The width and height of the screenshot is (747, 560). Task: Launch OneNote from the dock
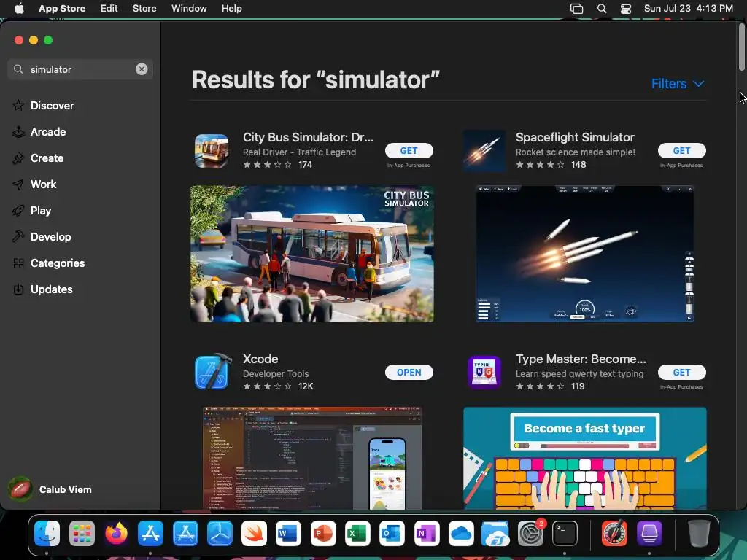[x=426, y=533]
